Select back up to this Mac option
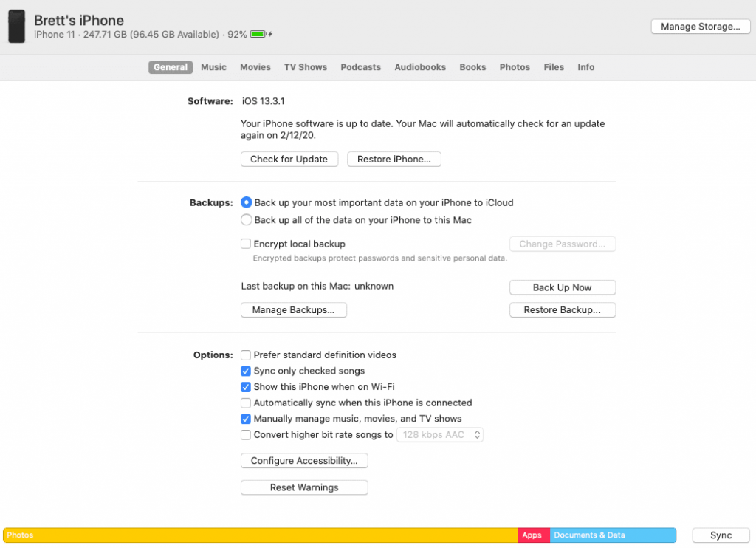Screen dimensions: 756x548 246,220
